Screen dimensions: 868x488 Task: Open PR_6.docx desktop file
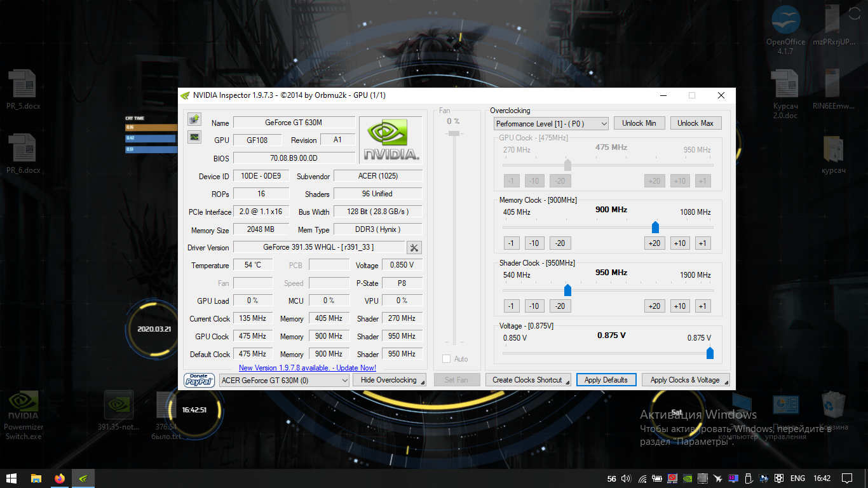tap(24, 154)
